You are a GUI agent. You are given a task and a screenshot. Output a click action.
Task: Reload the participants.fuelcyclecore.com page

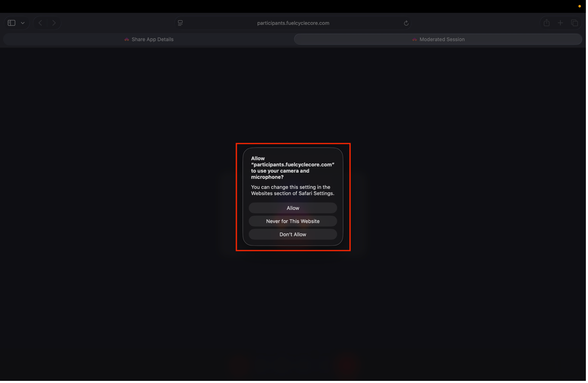click(406, 23)
